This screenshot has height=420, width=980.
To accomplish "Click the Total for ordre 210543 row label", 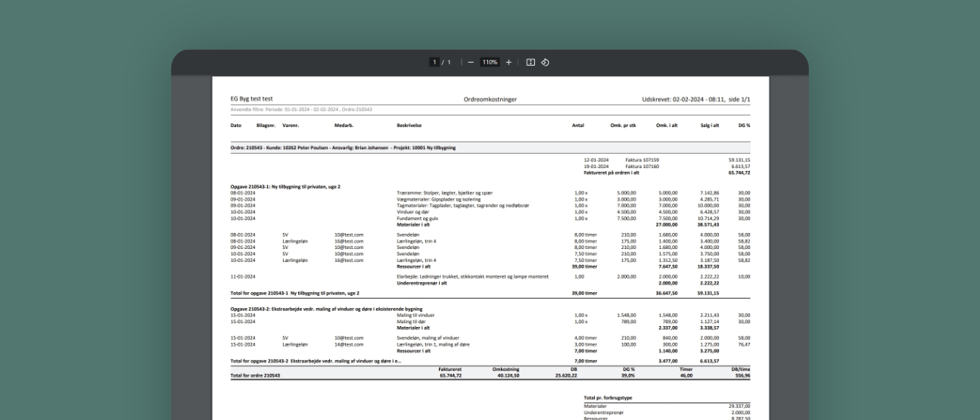I will pos(255,376).
